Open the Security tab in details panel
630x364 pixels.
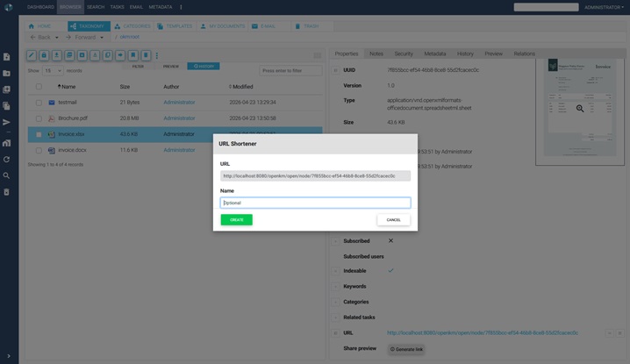(404, 54)
